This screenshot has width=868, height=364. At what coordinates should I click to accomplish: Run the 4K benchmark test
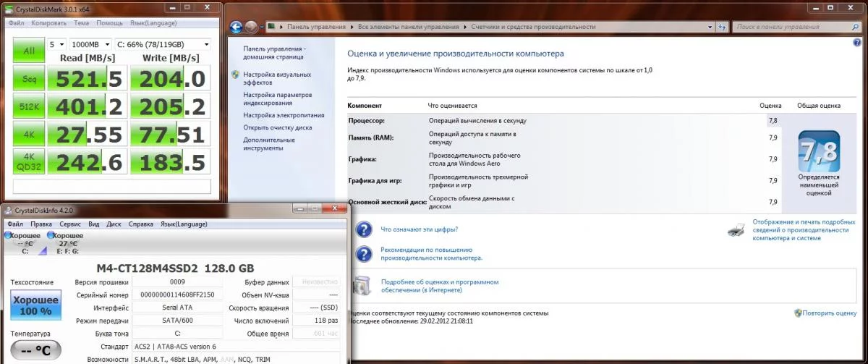[28, 134]
